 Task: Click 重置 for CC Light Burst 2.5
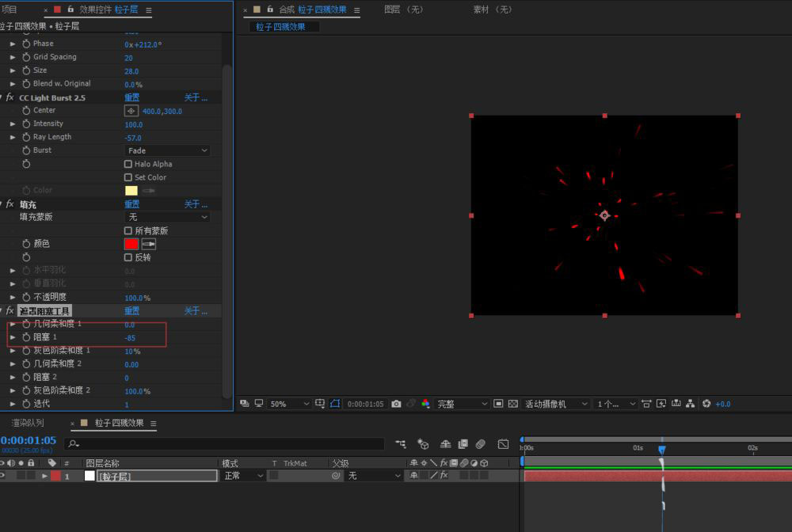tap(131, 97)
